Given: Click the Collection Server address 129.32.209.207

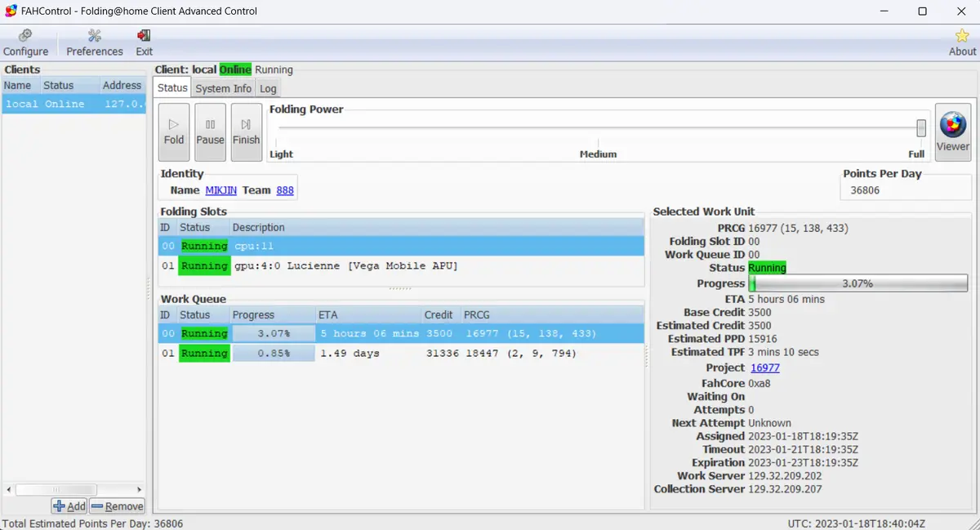Looking at the screenshot, I should tap(785, 488).
